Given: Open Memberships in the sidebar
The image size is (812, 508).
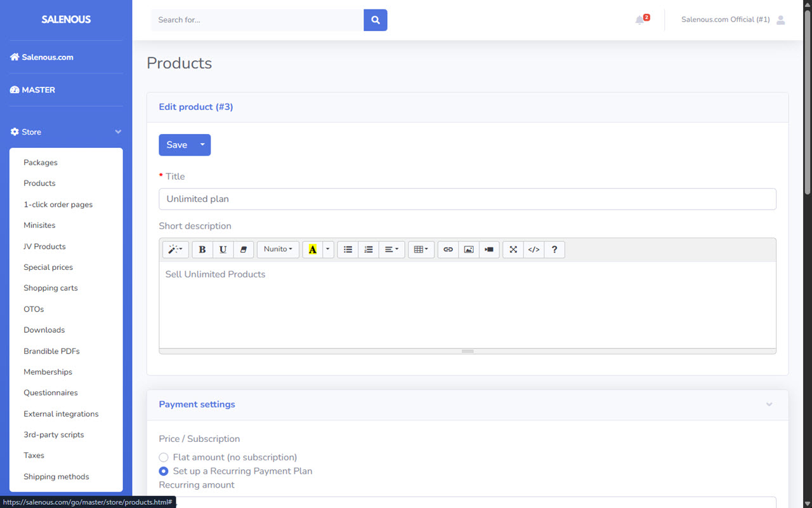Looking at the screenshot, I should point(48,372).
